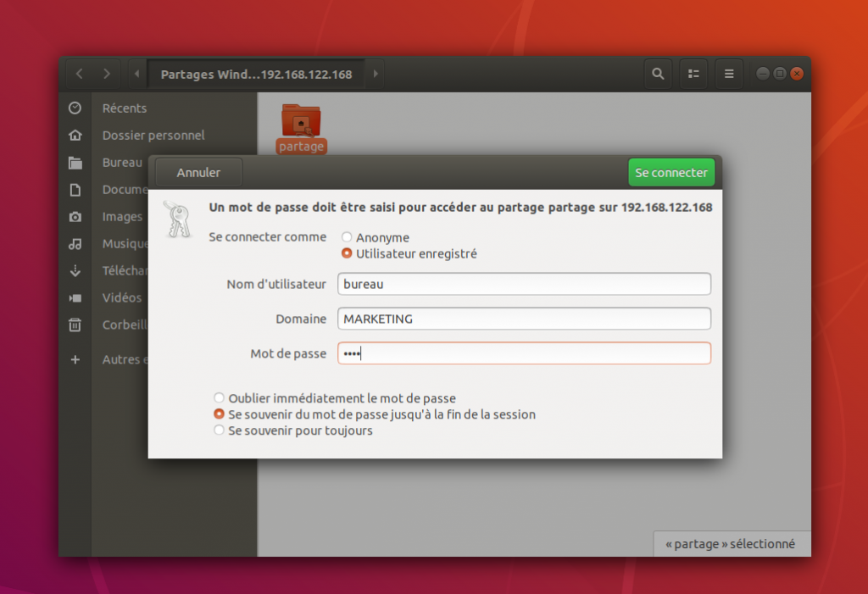Click the back arrow navigation icon
The image size is (868, 594).
pos(80,74)
